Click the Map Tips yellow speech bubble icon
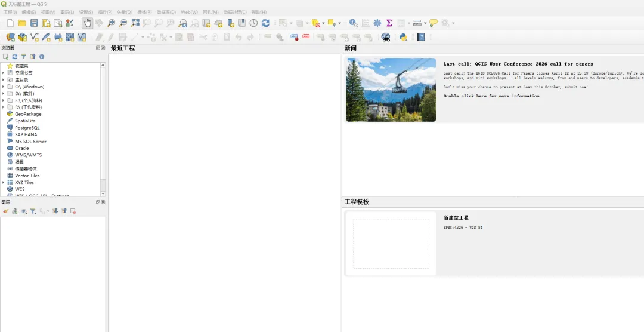644x332 pixels. [434, 23]
